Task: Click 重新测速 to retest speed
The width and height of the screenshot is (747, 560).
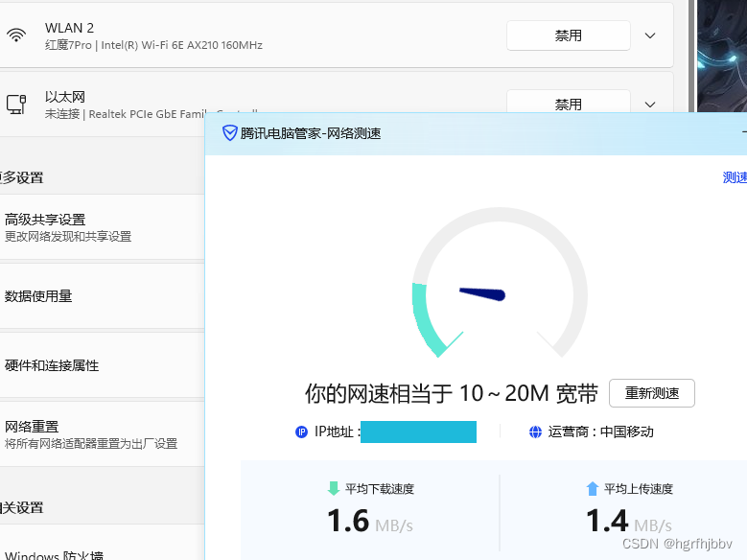Action: [x=652, y=393]
